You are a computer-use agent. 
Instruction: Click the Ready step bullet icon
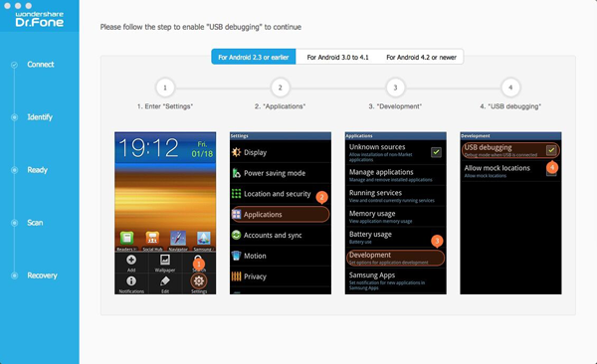(14, 170)
